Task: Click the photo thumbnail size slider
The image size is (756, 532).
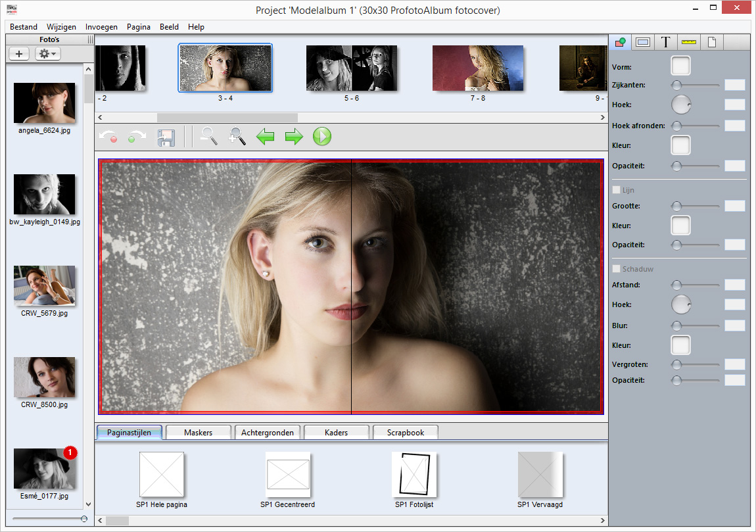Action: click(x=50, y=519)
